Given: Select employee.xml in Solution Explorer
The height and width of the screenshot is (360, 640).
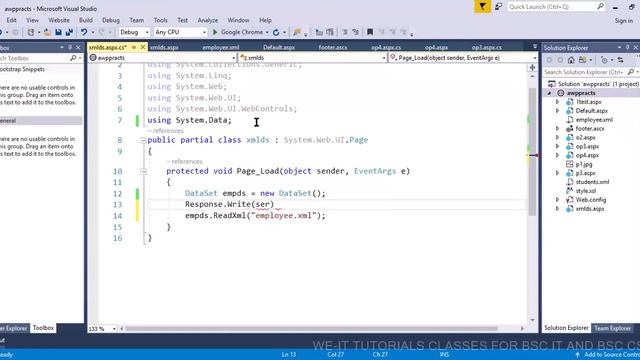Looking at the screenshot, I should (x=594, y=120).
